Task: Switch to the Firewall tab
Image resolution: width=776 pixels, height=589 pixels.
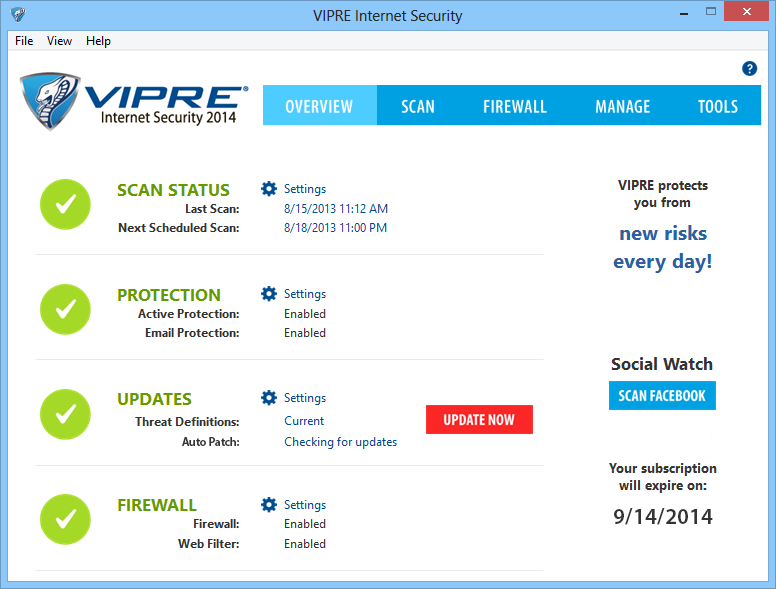Action: click(x=514, y=106)
